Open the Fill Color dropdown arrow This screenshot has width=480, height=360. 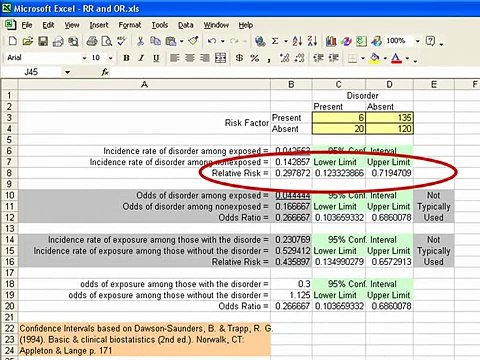point(385,58)
